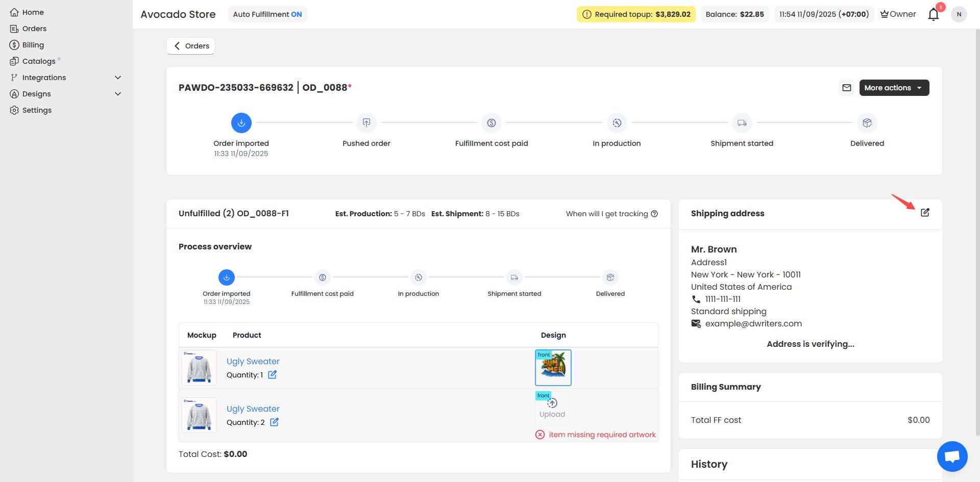Go back to Orders list
Viewport: 980px width, 482px height.
pyautogui.click(x=191, y=46)
